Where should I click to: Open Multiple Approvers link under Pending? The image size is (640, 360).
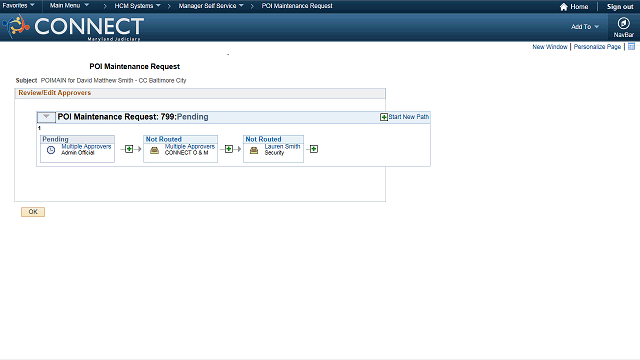click(86, 146)
